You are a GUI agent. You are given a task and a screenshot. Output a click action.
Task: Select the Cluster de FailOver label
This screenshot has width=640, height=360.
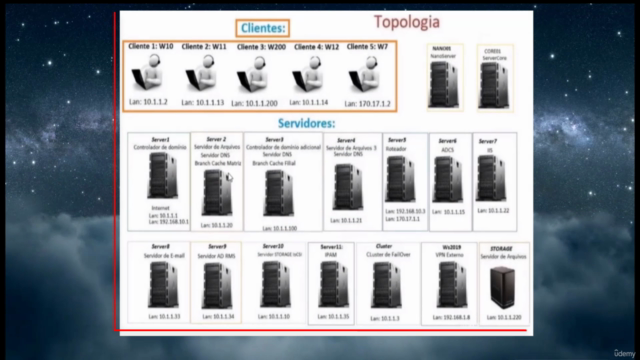pyautogui.click(x=388, y=255)
